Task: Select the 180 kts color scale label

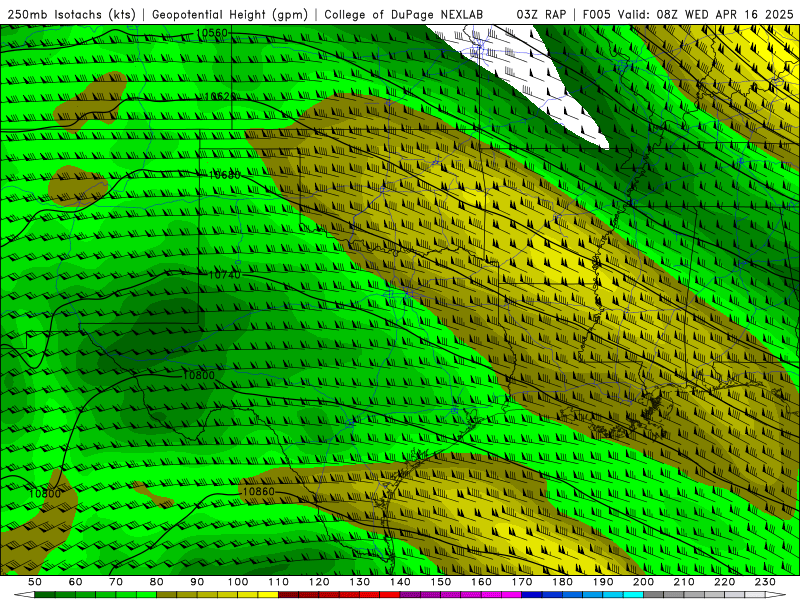Action: [x=563, y=582]
